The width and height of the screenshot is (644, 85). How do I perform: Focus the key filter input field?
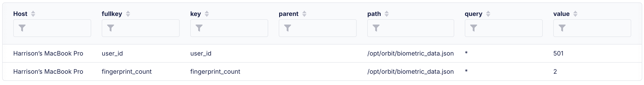[x=229, y=28]
